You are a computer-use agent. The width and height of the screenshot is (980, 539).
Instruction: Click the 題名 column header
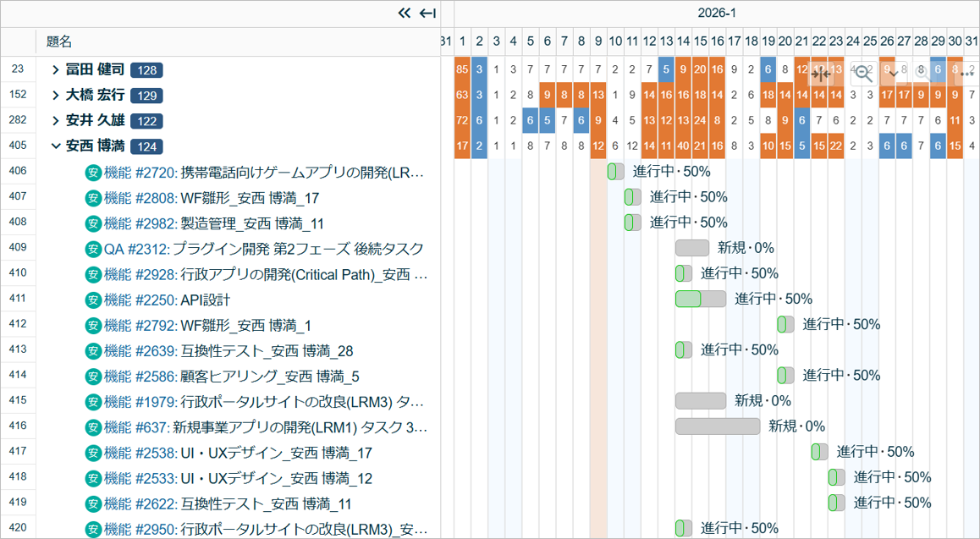(x=59, y=41)
